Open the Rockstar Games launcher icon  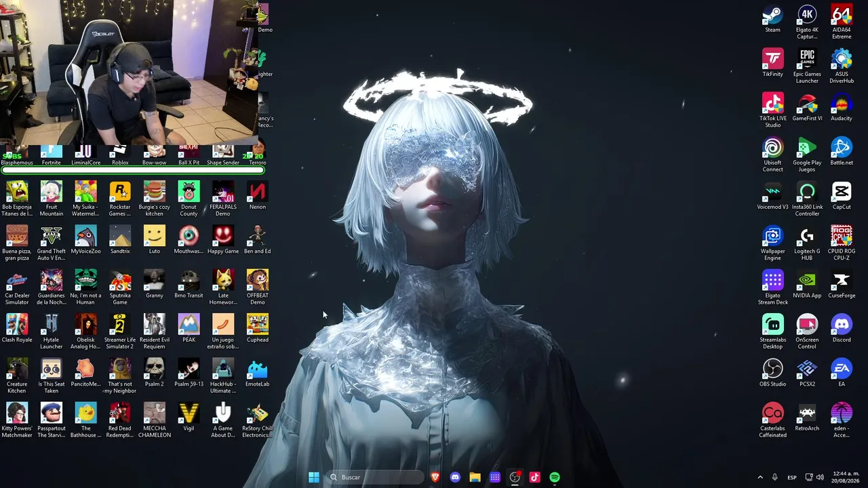coord(120,199)
